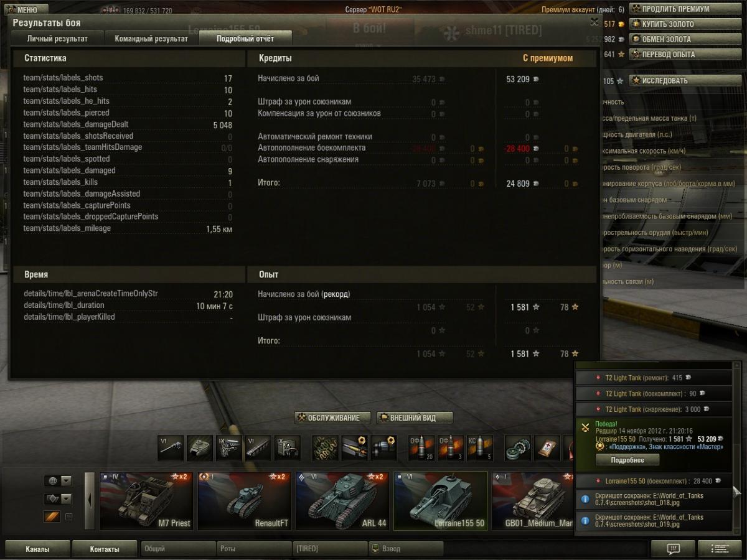The image size is (747, 560).
Task: Open the Контакты contacts button
Action: [104, 549]
